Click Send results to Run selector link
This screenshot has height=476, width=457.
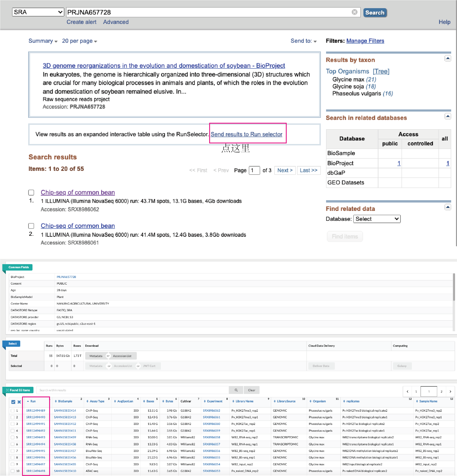[246, 134]
